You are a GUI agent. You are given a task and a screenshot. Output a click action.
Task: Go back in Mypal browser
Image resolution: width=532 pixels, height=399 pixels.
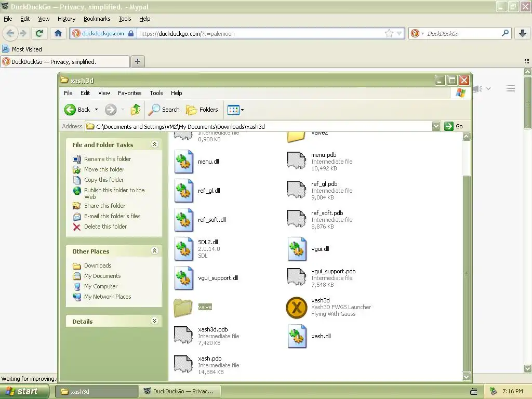[10, 33]
